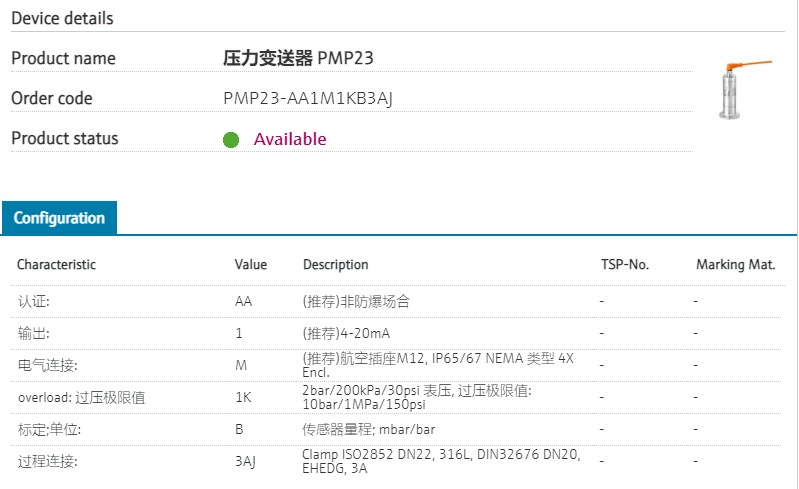Click the Device details heading

[62, 18]
